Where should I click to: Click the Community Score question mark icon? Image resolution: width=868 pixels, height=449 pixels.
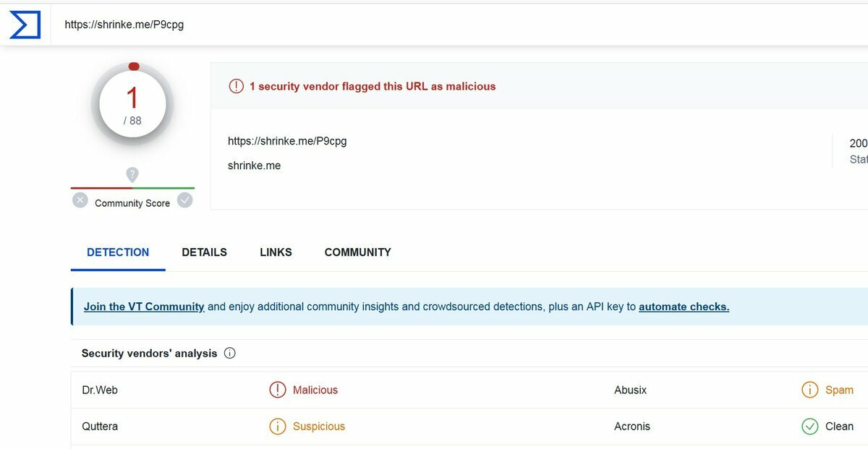tap(132, 174)
